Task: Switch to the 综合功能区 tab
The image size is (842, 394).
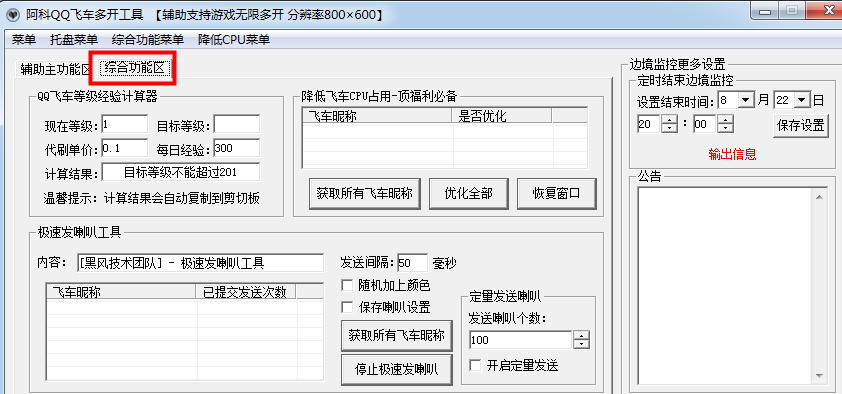Action: 134,68
